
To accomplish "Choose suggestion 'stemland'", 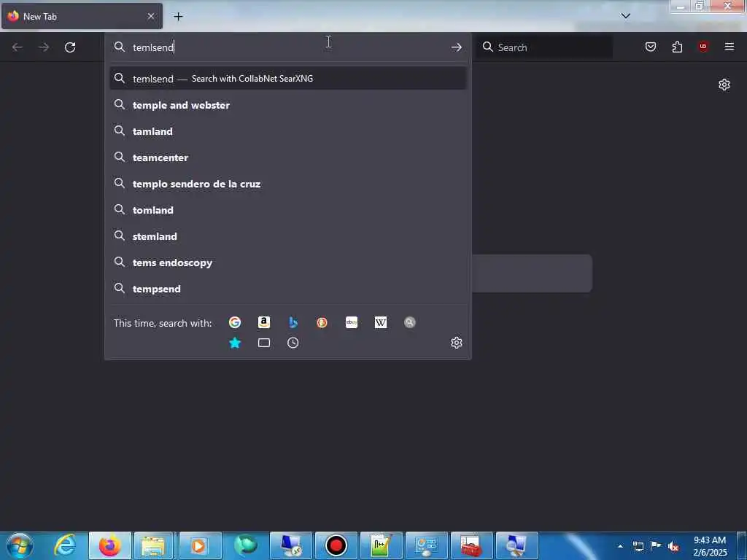I will click(x=287, y=236).
